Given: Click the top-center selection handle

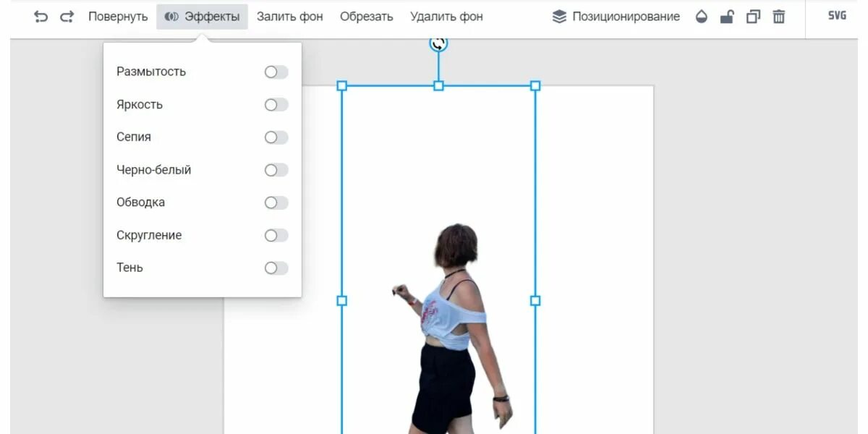Looking at the screenshot, I should (x=438, y=85).
